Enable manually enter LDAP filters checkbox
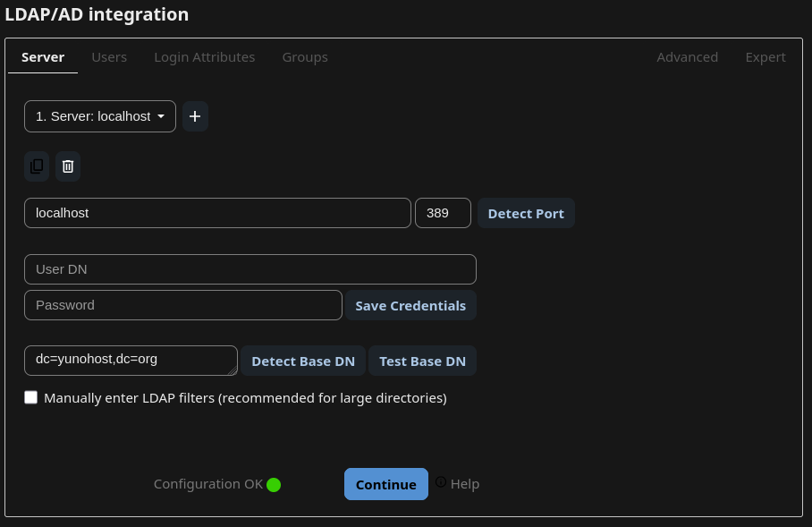Screen dimensions: 812x527 coord(31,397)
